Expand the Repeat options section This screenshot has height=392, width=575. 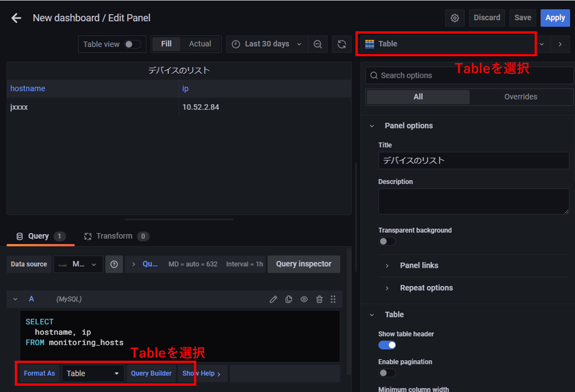point(387,288)
